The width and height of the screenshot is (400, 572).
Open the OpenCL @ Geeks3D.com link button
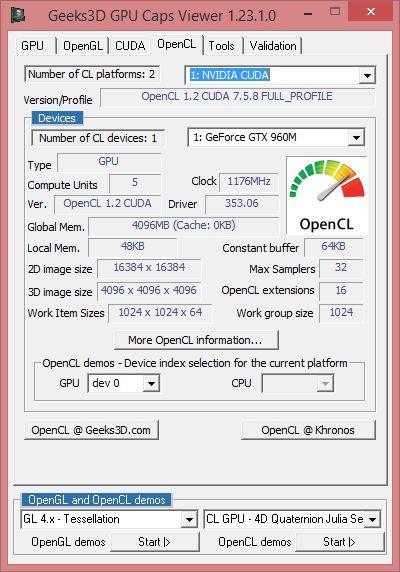[91, 430]
